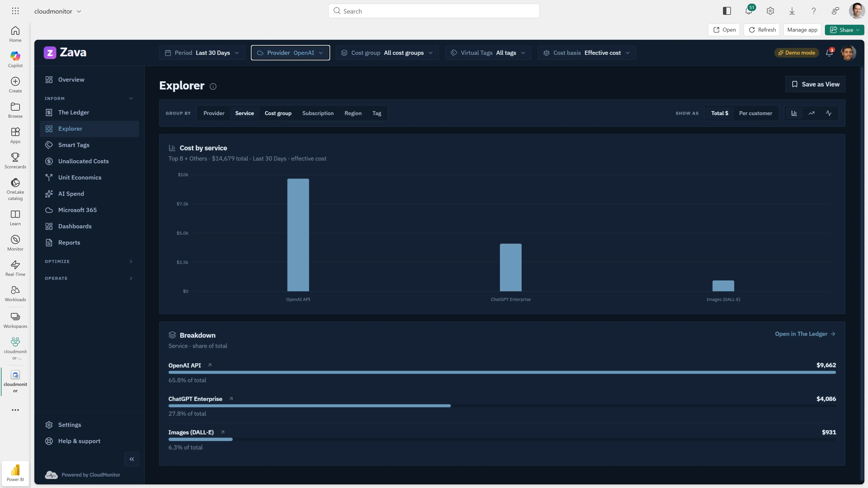
Task: Expand the OPERATE section
Action: (89, 278)
